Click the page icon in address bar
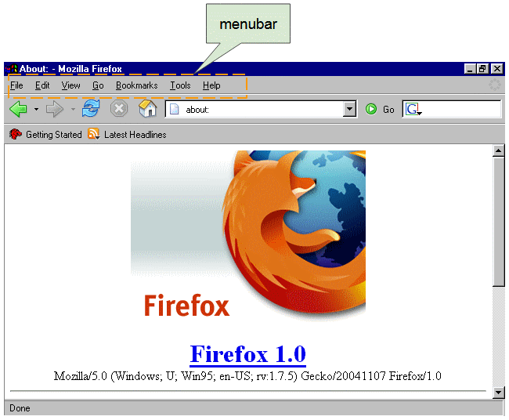509x420 pixels. point(175,109)
